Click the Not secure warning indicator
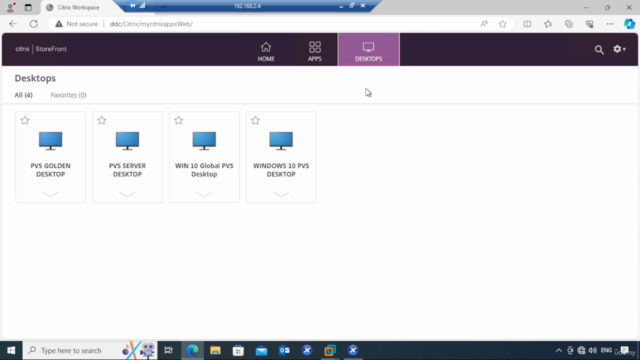The height and width of the screenshot is (360, 640). tap(77, 24)
